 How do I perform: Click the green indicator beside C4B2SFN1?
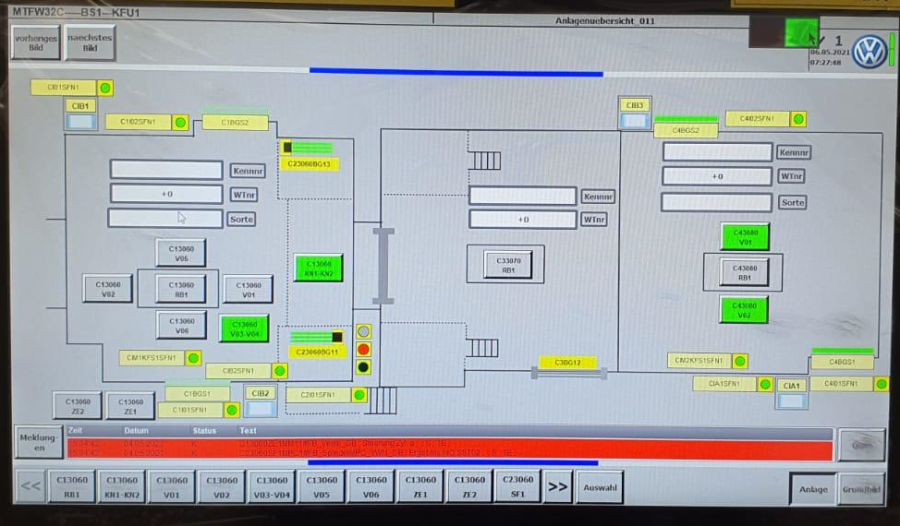tap(798, 119)
